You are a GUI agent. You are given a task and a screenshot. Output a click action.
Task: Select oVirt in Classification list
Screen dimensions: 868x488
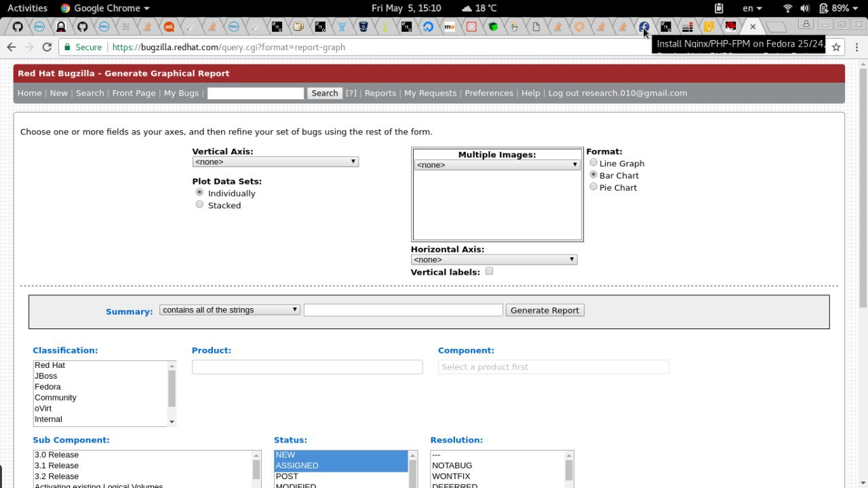(x=100, y=409)
